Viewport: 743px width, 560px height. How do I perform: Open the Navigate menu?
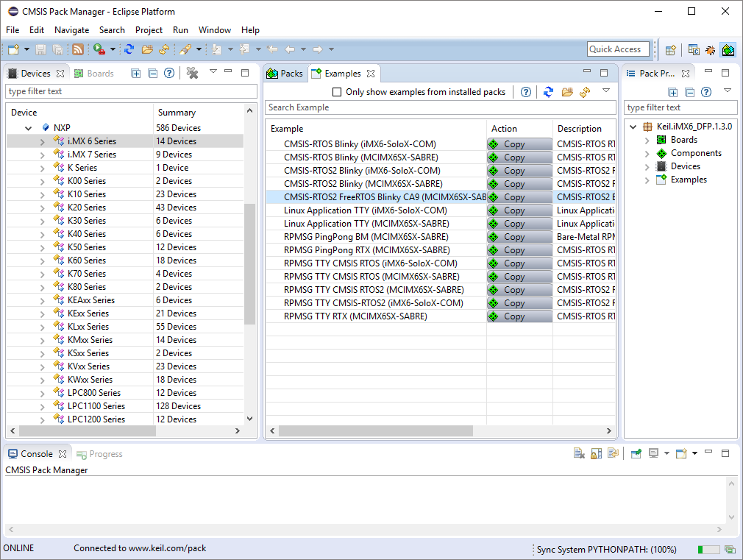tap(71, 30)
